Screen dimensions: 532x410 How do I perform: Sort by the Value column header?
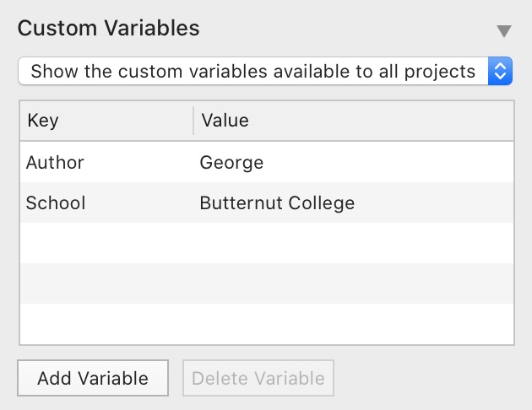point(353,121)
